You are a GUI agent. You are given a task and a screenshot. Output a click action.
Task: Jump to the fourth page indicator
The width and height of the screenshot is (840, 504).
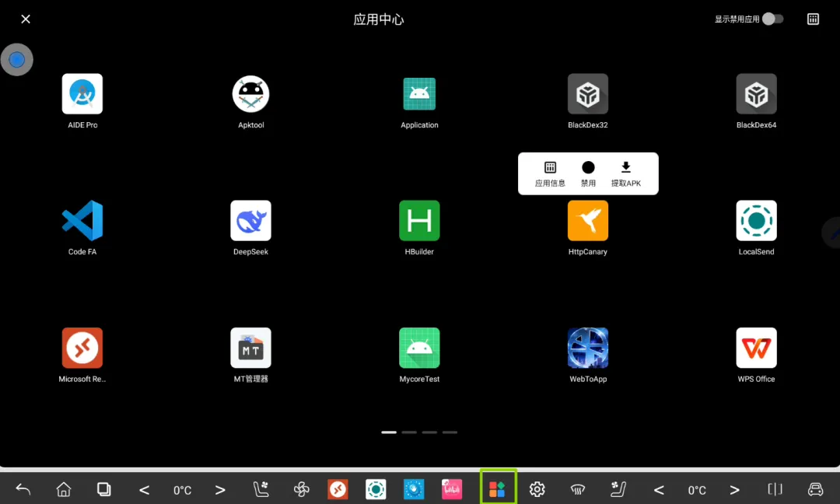coord(450,432)
